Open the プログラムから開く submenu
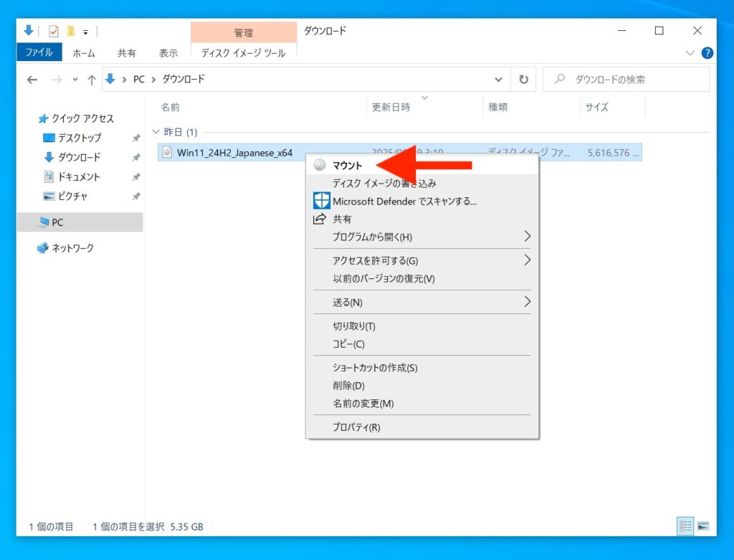 [372, 237]
